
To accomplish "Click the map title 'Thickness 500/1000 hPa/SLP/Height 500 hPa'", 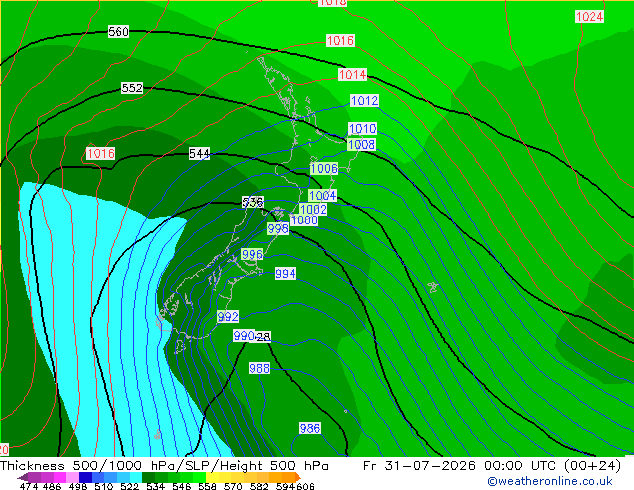I will (164, 466).
